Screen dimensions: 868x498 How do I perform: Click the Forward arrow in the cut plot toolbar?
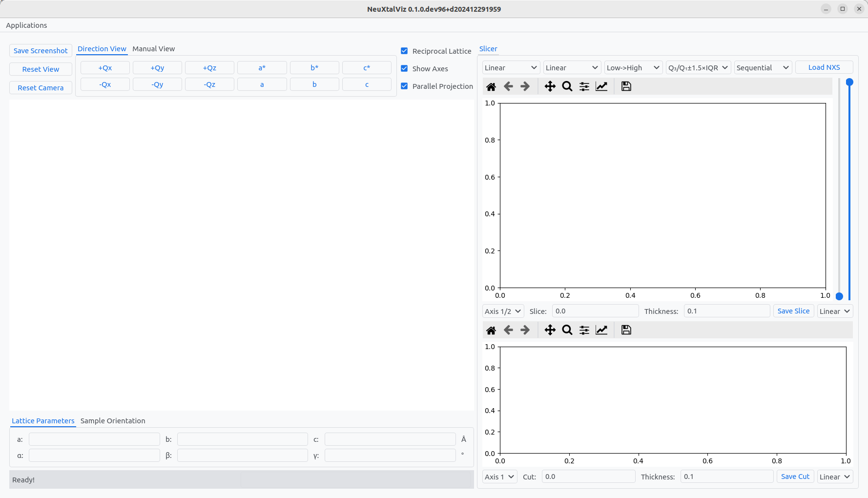click(525, 330)
